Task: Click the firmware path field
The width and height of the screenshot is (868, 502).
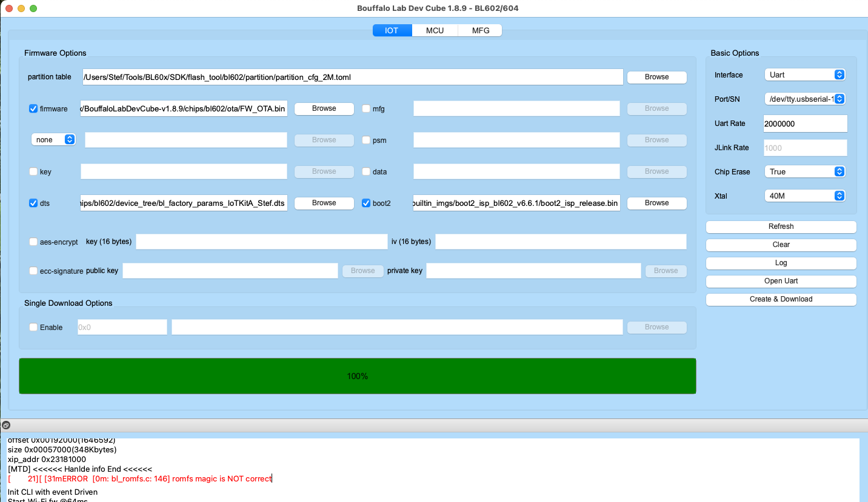Action: (184, 108)
